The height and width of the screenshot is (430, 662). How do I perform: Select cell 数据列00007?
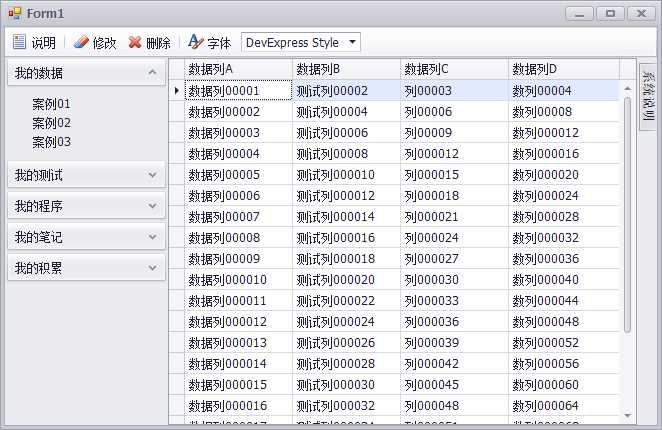click(238, 217)
